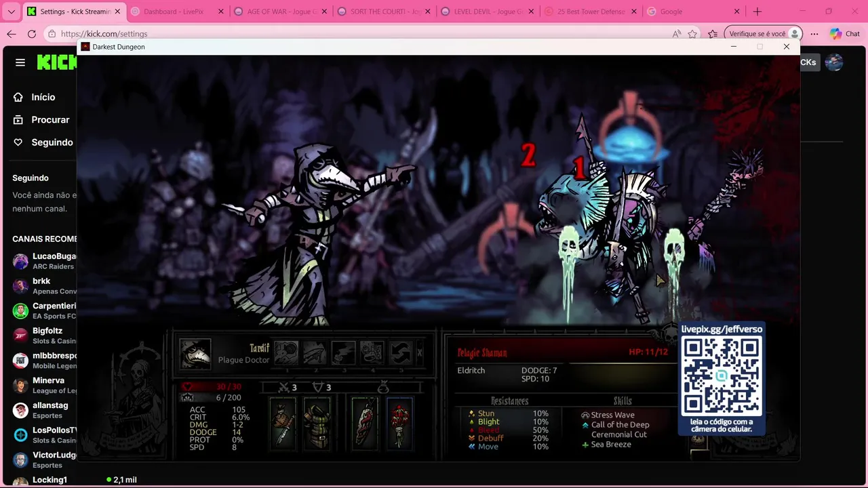The image size is (868, 488).
Task: Open the mlbbbrespor channel avatar
Action: click(20, 361)
